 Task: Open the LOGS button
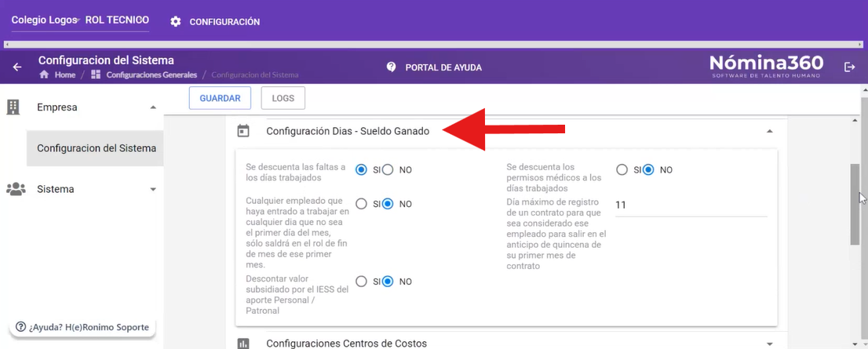[283, 99]
